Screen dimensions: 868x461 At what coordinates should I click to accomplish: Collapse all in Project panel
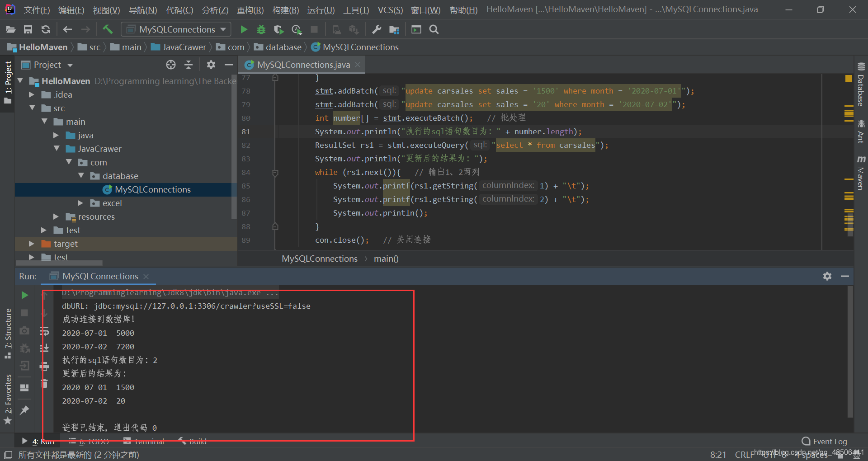(x=189, y=65)
